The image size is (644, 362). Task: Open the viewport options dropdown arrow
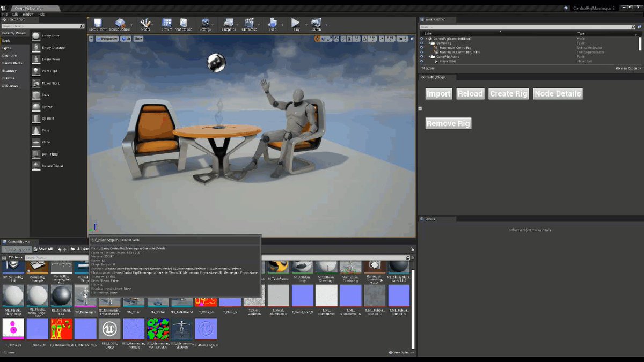click(92, 39)
